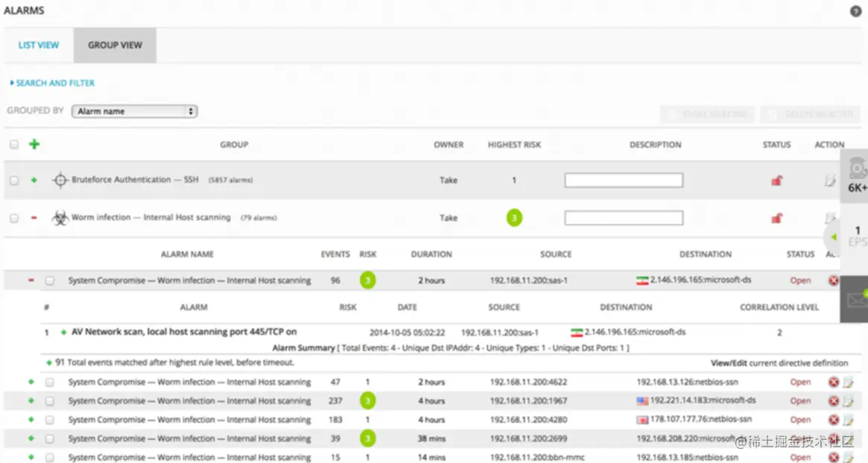Click the date 2014-10-05 05:02:22
Viewport: 868px width, 463px height.
coord(408,333)
